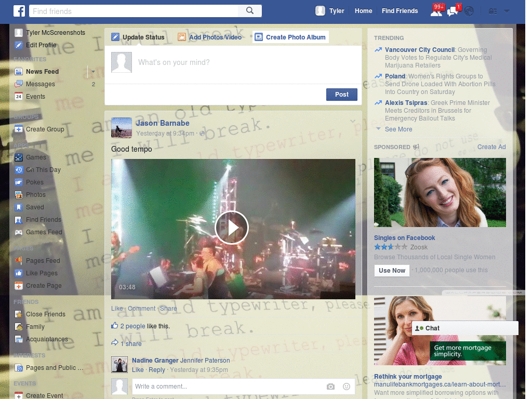This screenshot has height=399, width=532.
Task: Select Create Photo Album tab
Action: pyautogui.click(x=291, y=37)
